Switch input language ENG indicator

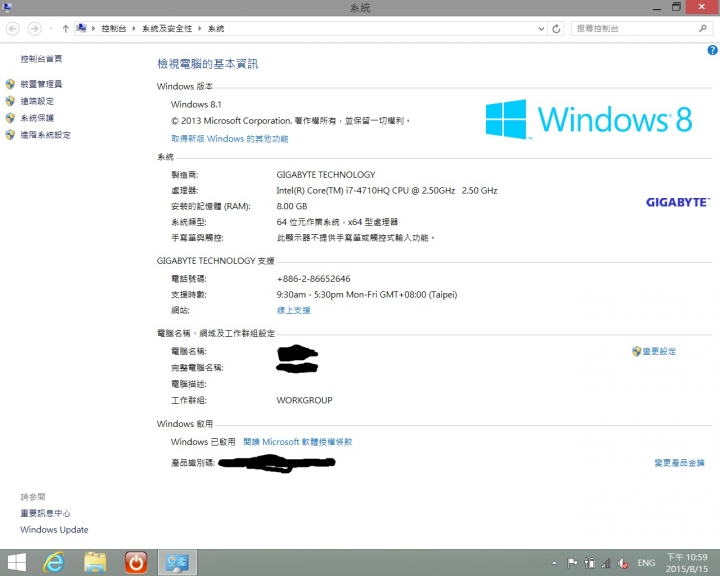coord(646,563)
